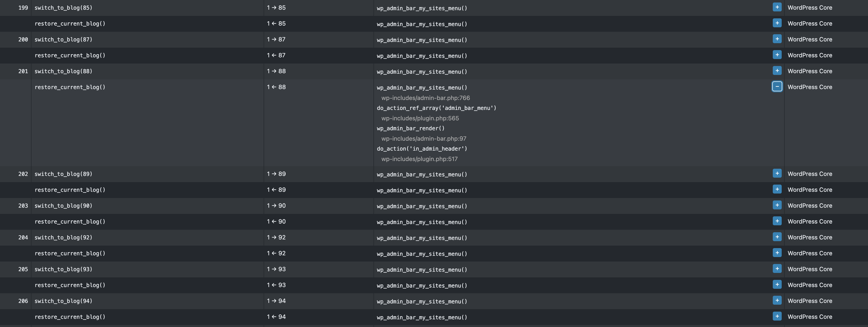Click the '1 ← 94' site switch value
This screenshot has height=327, width=868.
click(x=276, y=316)
